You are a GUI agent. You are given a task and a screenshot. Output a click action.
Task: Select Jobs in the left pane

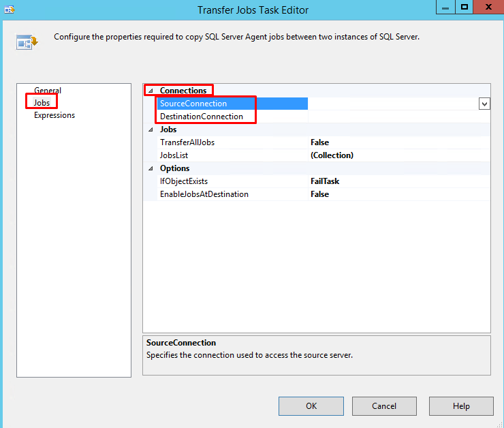tap(42, 103)
